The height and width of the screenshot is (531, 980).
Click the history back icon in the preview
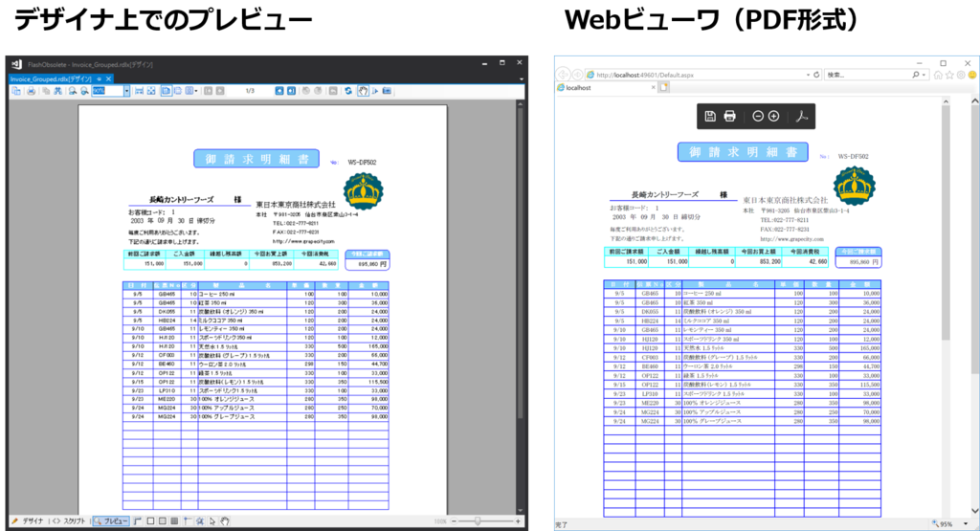(x=305, y=91)
